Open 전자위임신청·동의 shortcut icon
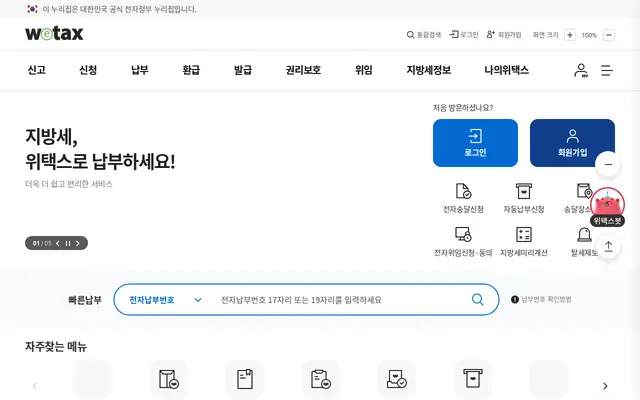The height and width of the screenshot is (400, 640). 463,242
